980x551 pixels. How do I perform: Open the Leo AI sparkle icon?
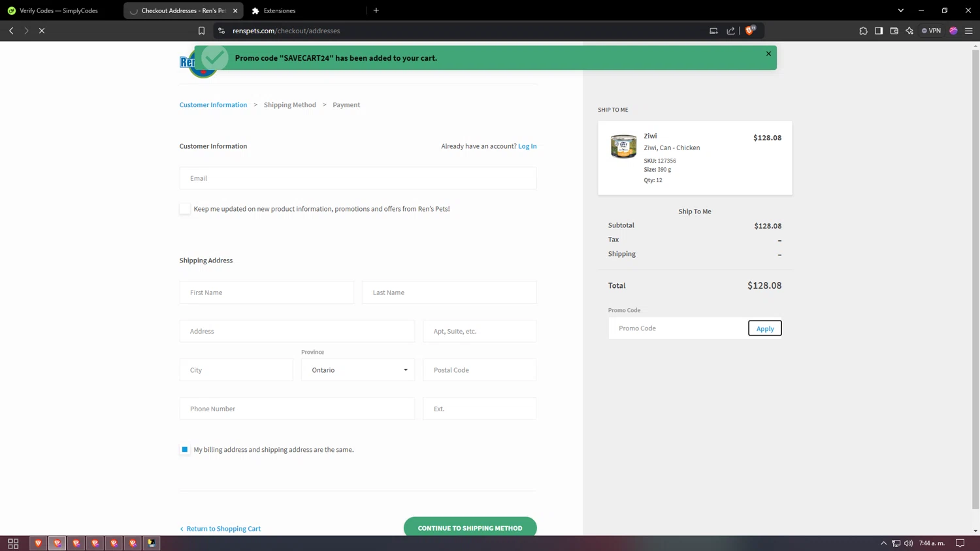tap(909, 31)
